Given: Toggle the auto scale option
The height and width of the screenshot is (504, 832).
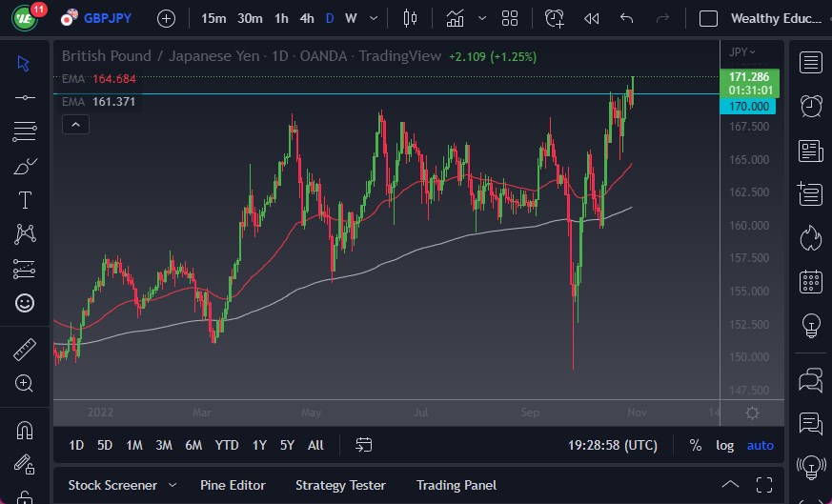Looking at the screenshot, I should click(760, 445).
